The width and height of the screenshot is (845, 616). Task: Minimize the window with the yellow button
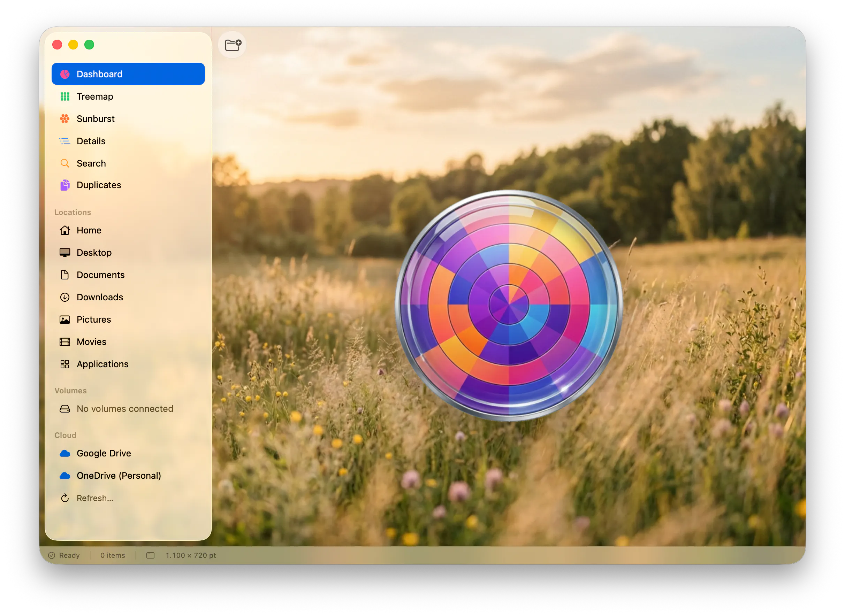pyautogui.click(x=74, y=45)
